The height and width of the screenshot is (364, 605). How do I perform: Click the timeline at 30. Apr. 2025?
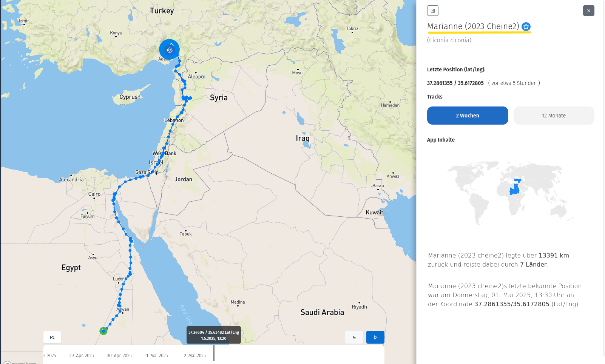pyautogui.click(x=119, y=356)
